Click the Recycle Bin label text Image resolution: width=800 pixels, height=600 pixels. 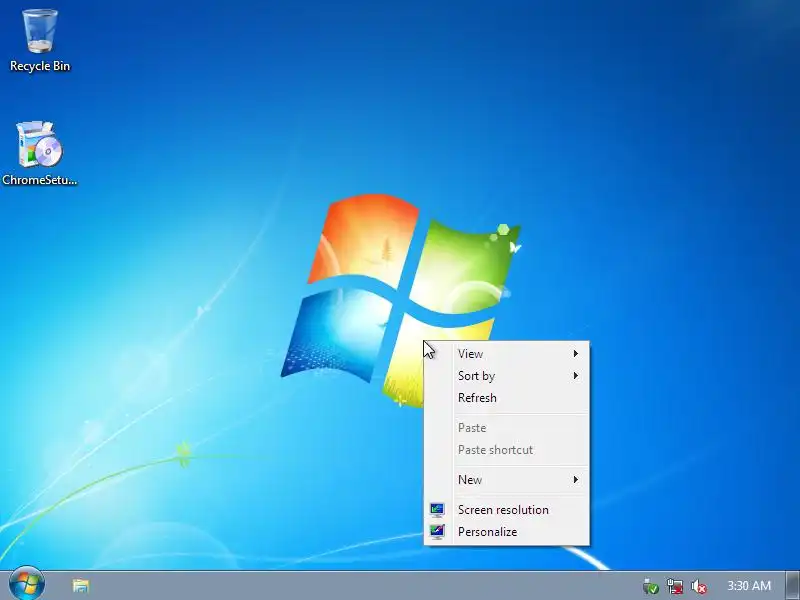pos(40,66)
